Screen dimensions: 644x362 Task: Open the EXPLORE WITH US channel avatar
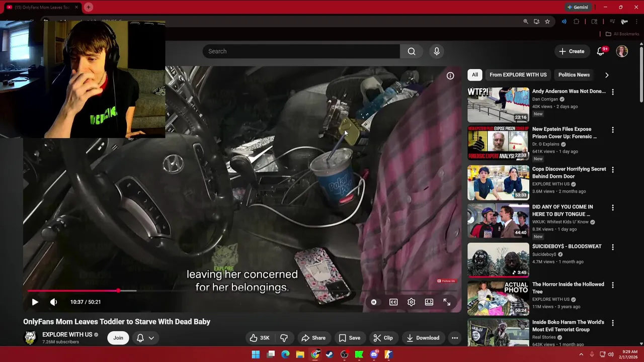[30, 338]
